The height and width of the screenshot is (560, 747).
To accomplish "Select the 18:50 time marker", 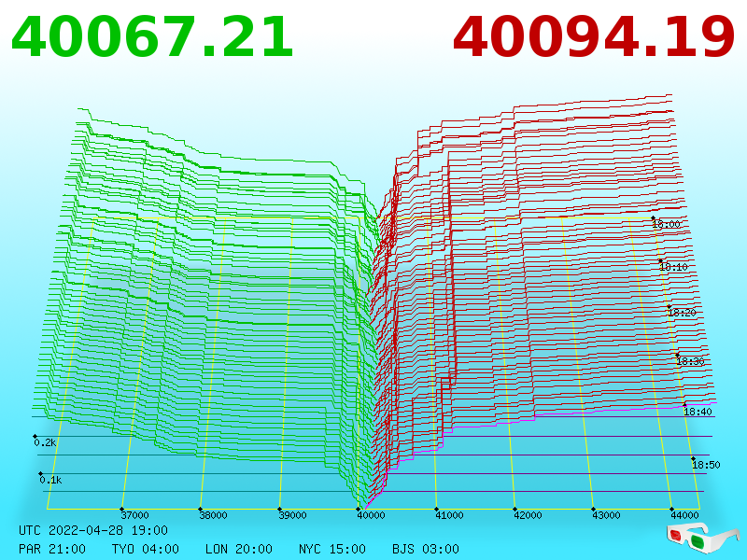I will [706, 465].
